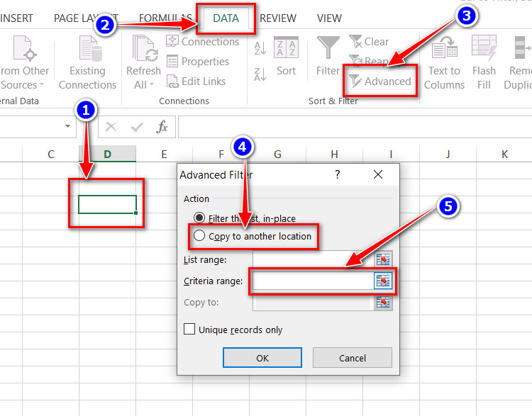Open the PAGE LAYOUT ribbon tab

point(86,18)
